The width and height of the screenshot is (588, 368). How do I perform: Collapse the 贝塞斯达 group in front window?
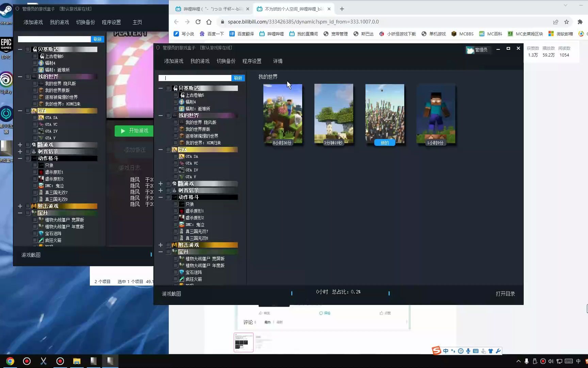pos(161,88)
